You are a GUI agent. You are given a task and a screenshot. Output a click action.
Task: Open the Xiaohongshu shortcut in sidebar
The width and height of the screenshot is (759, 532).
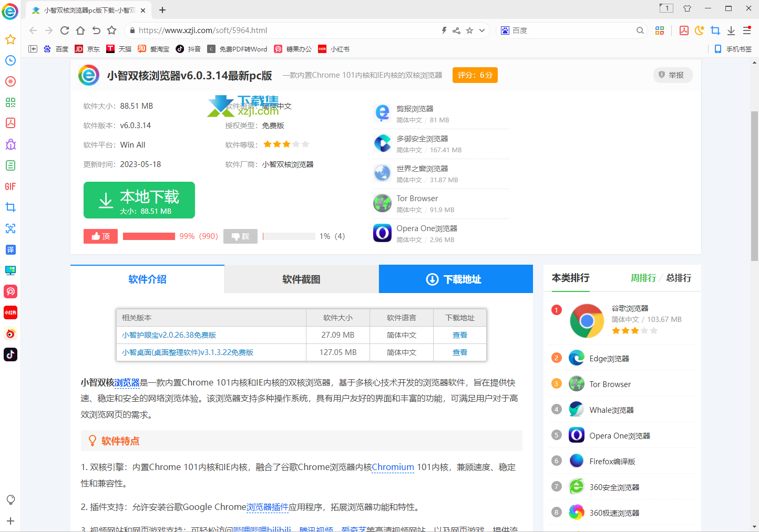pos(10,312)
